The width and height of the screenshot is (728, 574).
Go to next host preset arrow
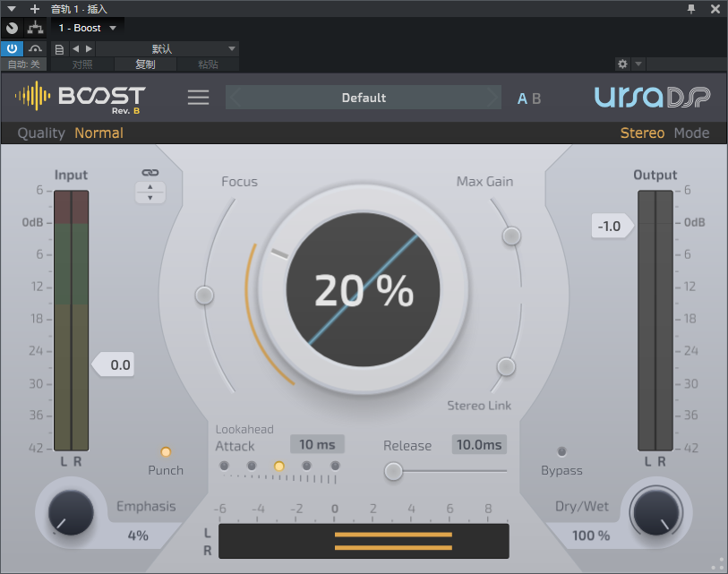[x=90, y=48]
